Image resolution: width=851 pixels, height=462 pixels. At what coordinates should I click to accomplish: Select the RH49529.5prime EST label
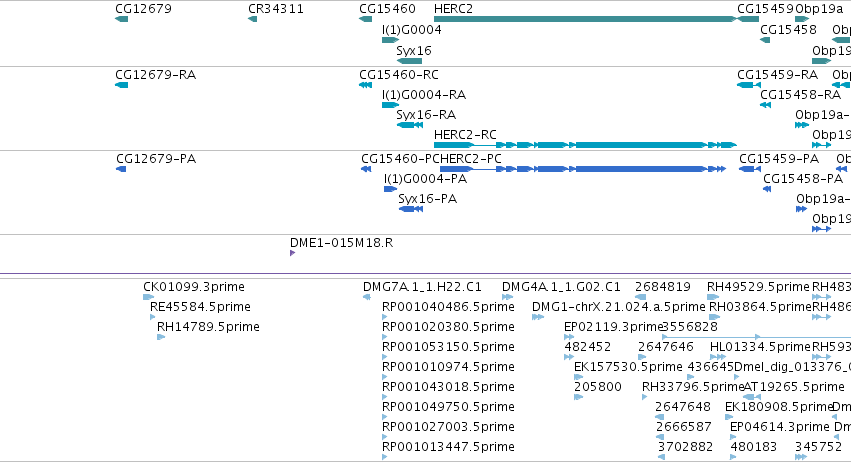[x=758, y=287]
